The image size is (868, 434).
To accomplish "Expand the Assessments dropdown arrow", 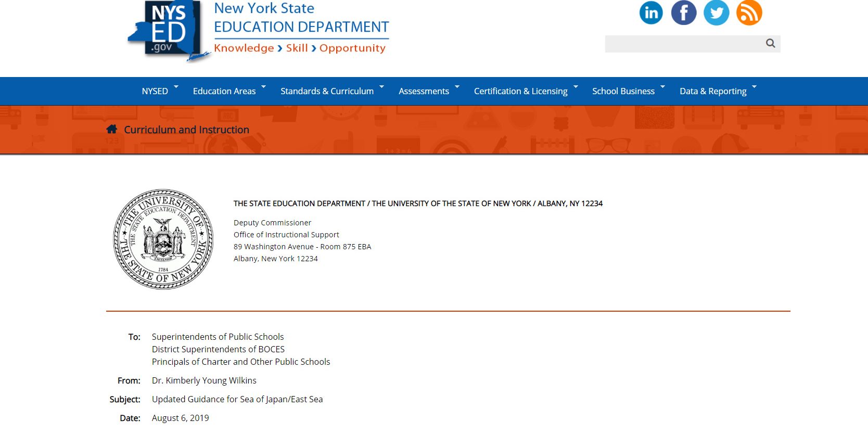I will click(457, 86).
